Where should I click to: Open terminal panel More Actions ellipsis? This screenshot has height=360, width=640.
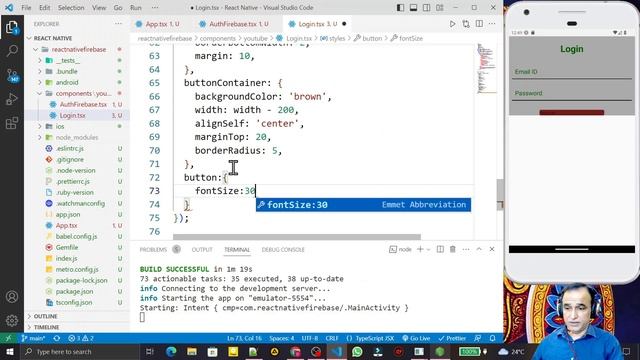[x=466, y=249]
